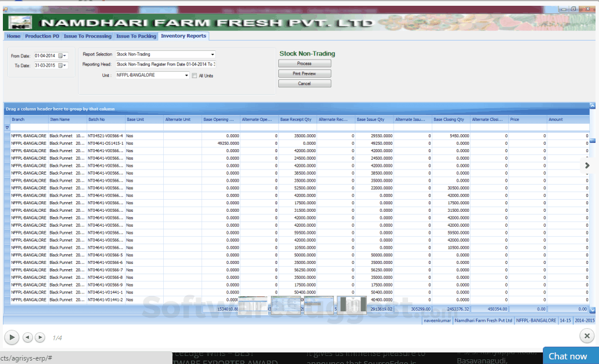Select the Home tab
The image size is (599, 364).
coord(13,36)
